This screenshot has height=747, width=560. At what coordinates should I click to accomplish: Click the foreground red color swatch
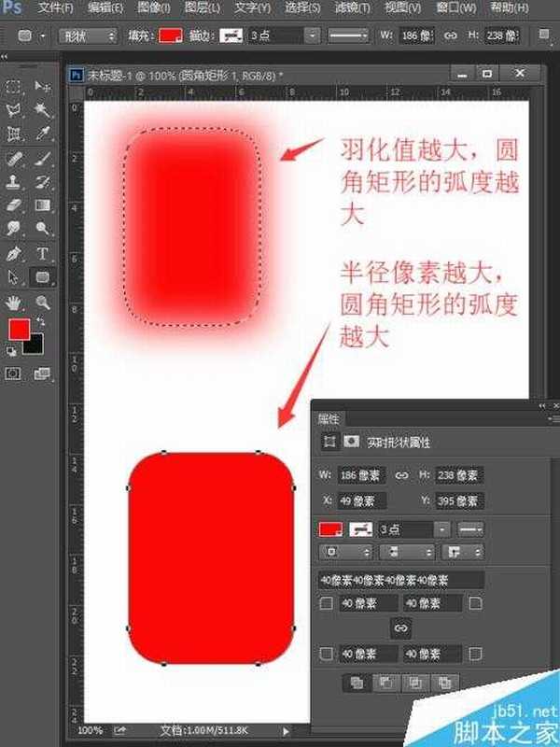(19, 329)
